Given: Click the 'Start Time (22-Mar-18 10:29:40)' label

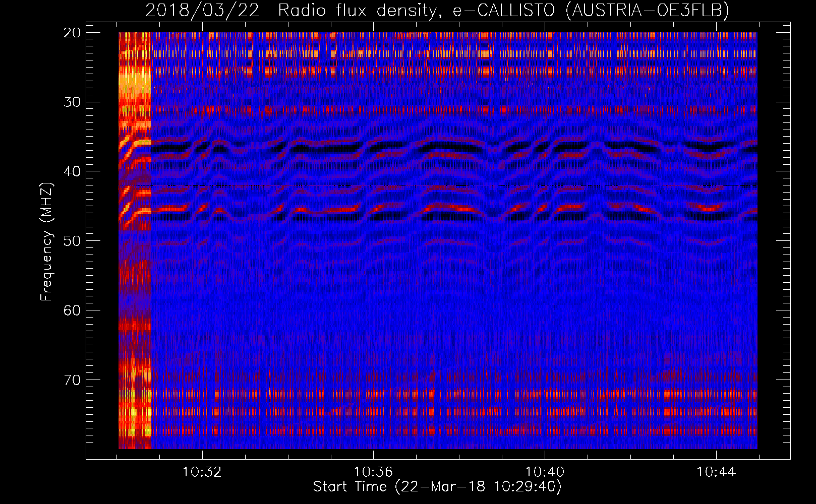Looking at the screenshot, I should point(437,487).
